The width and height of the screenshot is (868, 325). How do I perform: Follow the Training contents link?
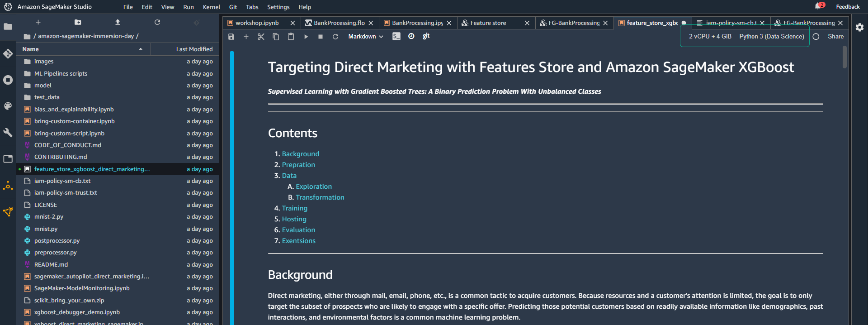295,208
